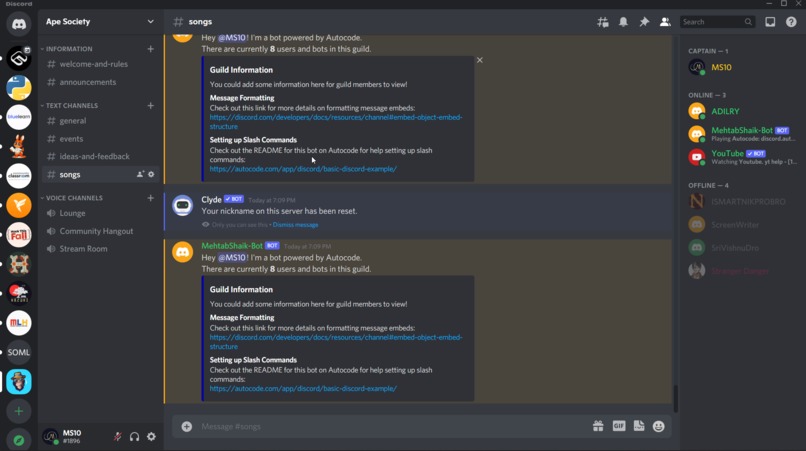Open the ideas-and-feedback channel

[100, 156]
